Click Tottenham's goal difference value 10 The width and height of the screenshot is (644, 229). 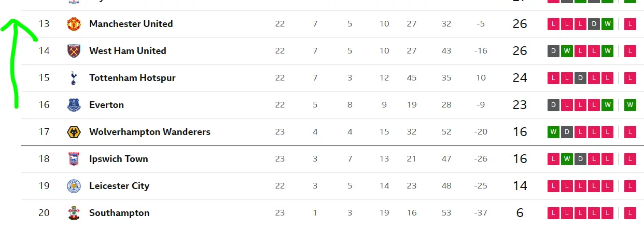481,78
